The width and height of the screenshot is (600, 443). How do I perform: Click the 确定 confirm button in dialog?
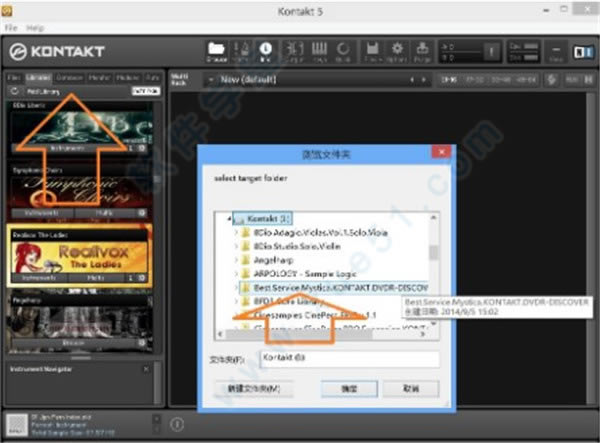point(349,389)
